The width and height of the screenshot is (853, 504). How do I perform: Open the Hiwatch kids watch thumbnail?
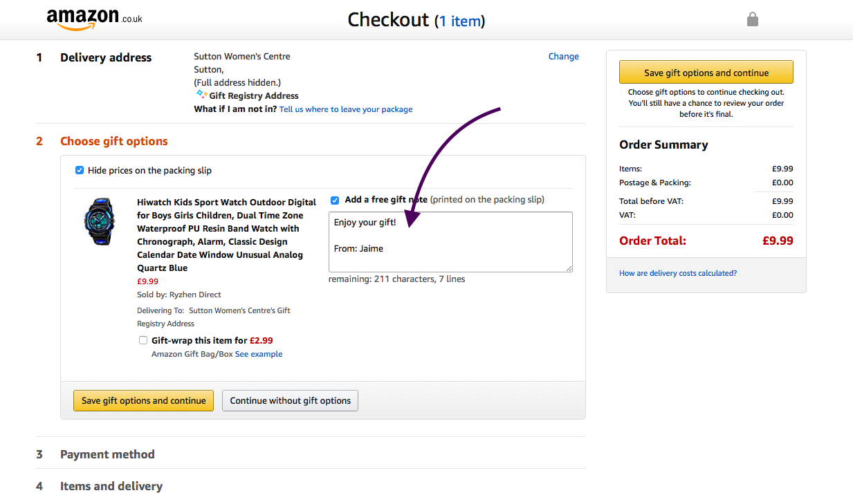click(100, 221)
